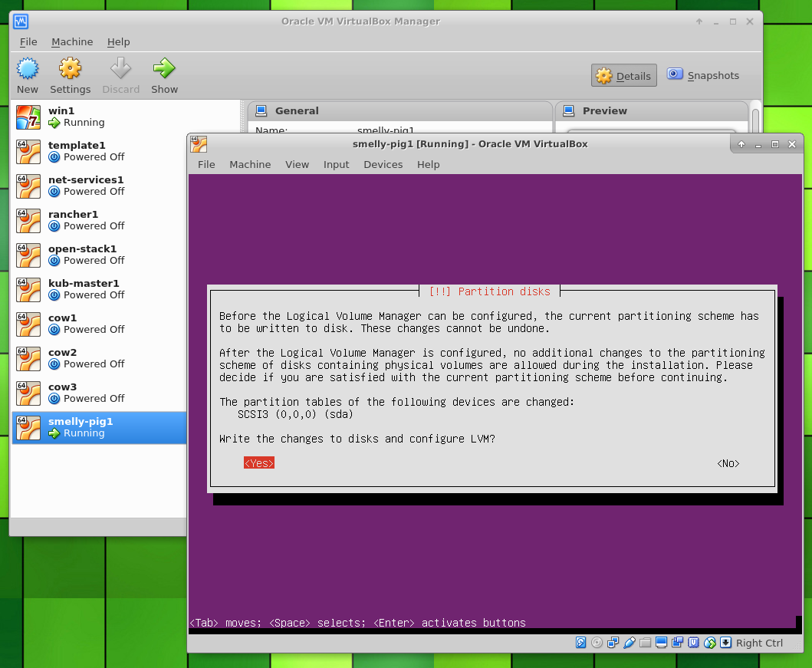Screen dimensions: 812x668
Task: Maximize the smelly-pig1 VM window
Action: [x=774, y=144]
